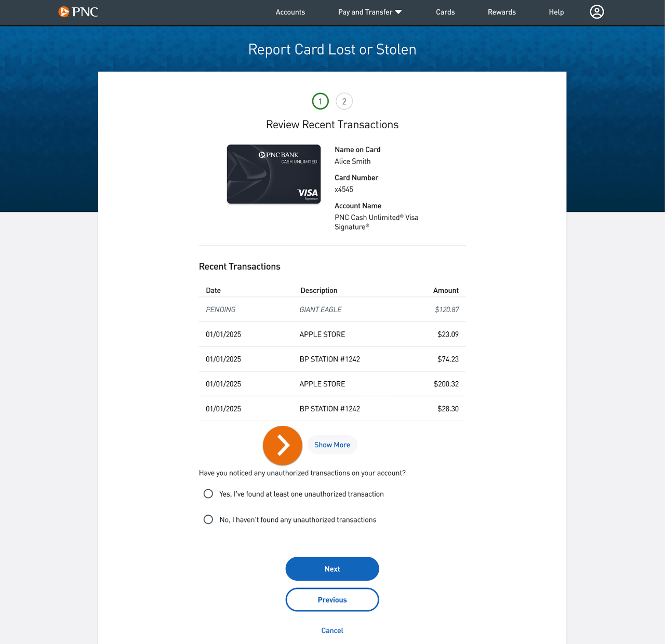
Task: Select the $28.30 amount
Action: click(x=448, y=409)
